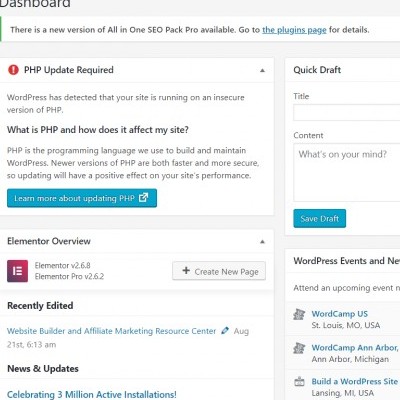The width and height of the screenshot is (400, 400).
Task: Collapse the PHP Update Required panel
Action: point(262,70)
